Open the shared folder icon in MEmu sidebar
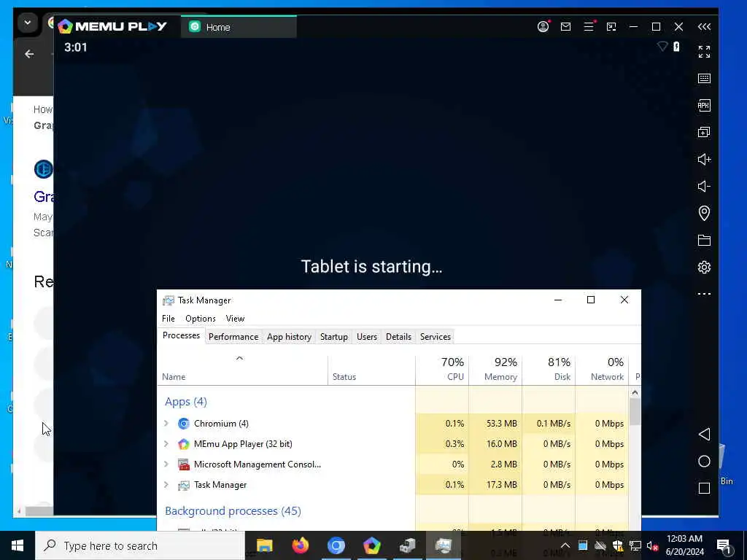The width and height of the screenshot is (747, 560). pos(704,240)
